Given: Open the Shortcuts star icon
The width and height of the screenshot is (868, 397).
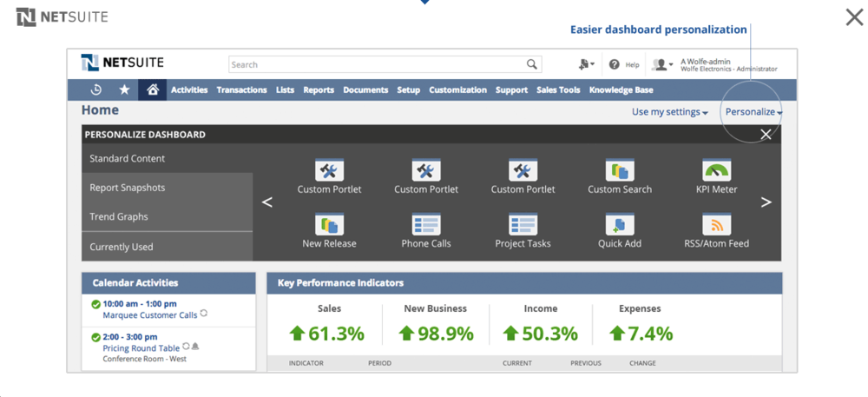Looking at the screenshot, I should point(124,89).
